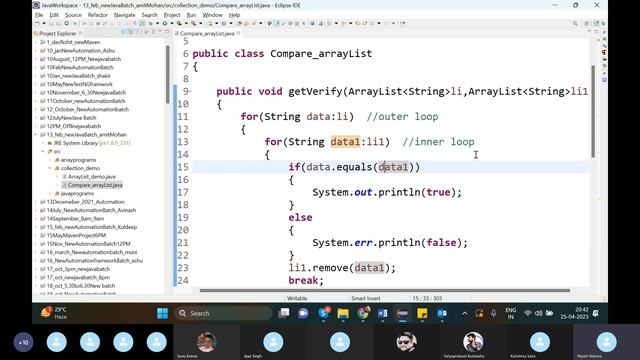Open File Explorer from the taskbar
640x360 pixels.
(343, 313)
